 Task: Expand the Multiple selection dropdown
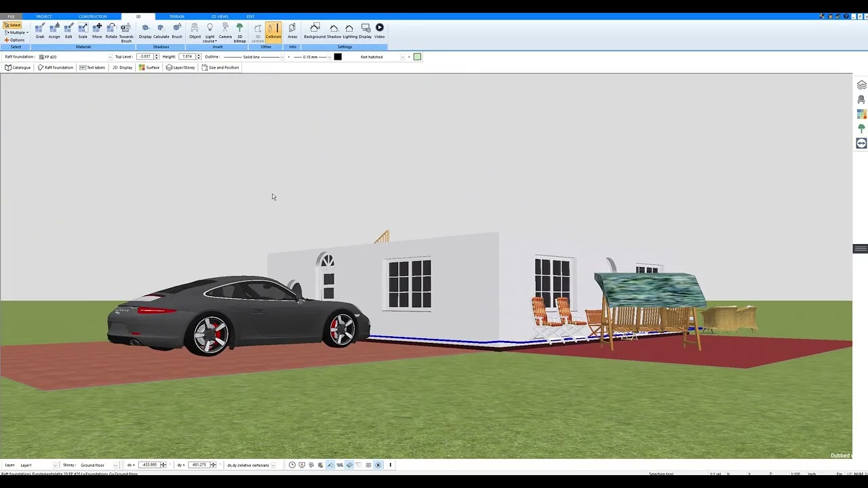tap(16, 33)
